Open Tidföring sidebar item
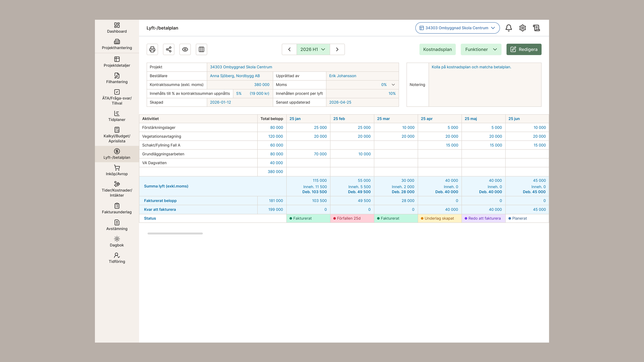Viewport: 644px width, 362px height. 117,258
